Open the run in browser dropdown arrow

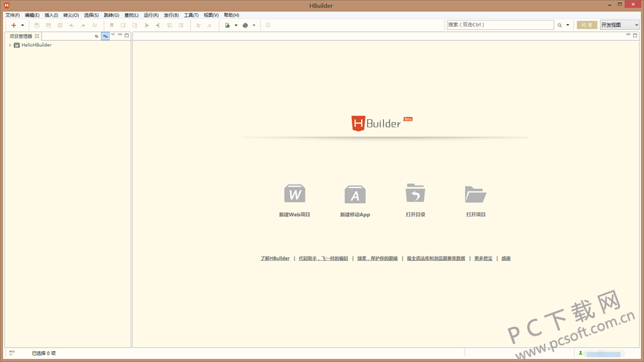click(x=236, y=26)
